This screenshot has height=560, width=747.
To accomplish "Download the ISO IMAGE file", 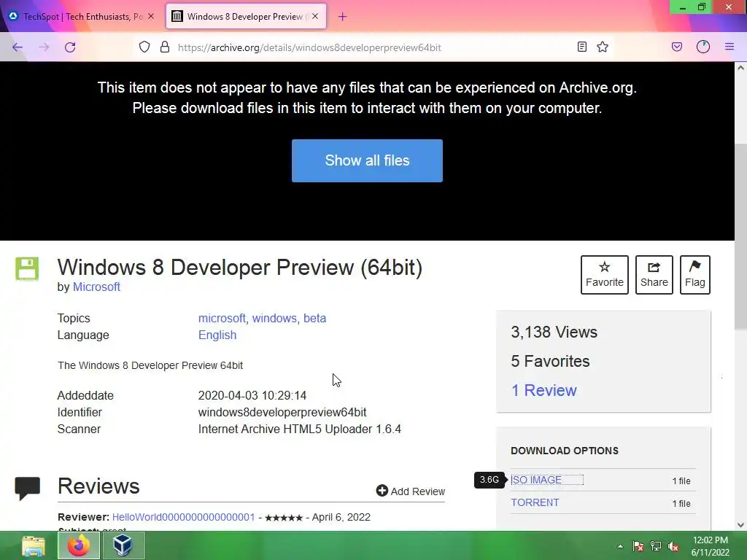I will click(536, 480).
